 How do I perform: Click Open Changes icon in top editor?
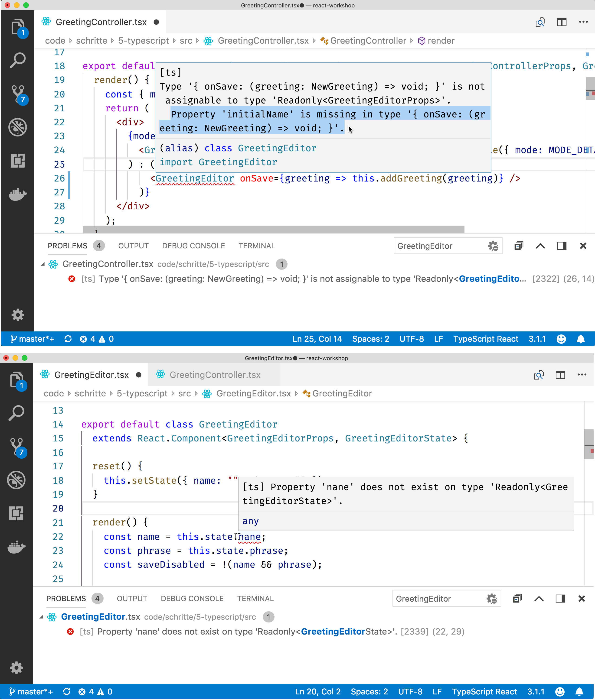coord(540,22)
